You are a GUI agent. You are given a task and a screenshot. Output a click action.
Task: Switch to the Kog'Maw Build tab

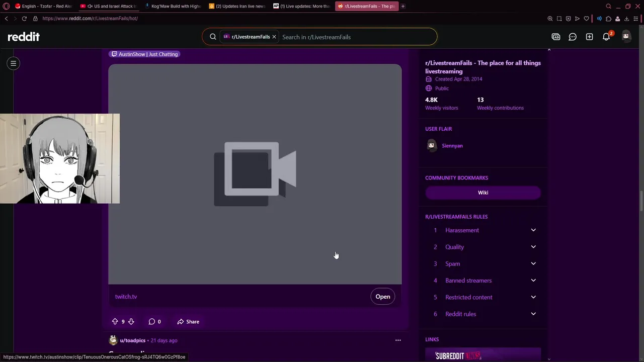tap(173, 6)
